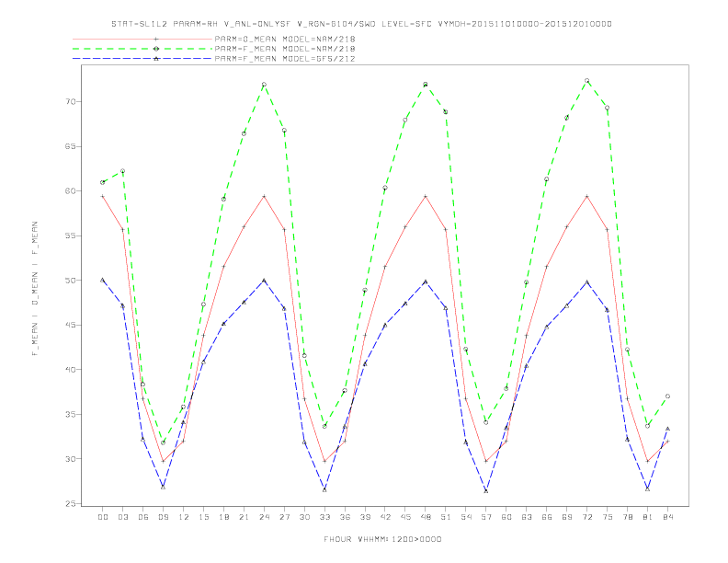Click the x-axis tick label 33
This screenshot has height=563, width=728.
pyautogui.click(x=324, y=517)
